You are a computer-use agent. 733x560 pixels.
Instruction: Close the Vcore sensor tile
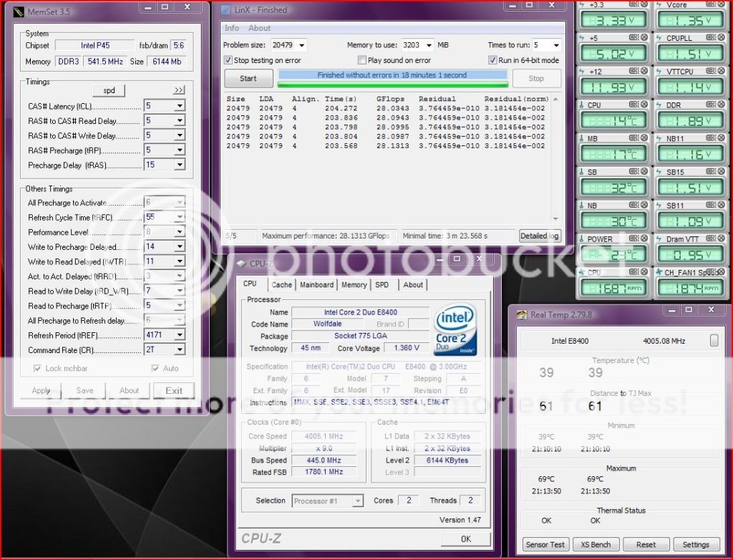(722, 4)
